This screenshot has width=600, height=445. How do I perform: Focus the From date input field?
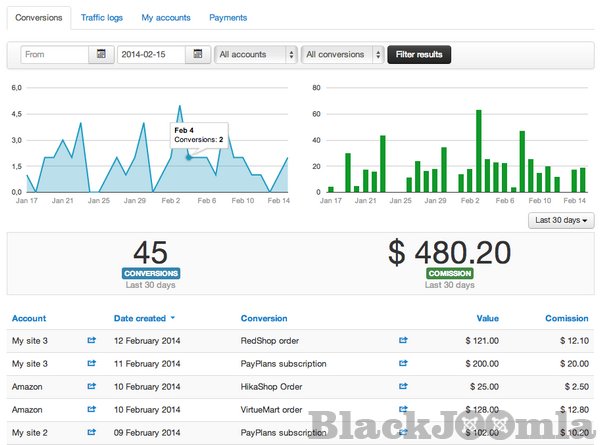[55, 54]
